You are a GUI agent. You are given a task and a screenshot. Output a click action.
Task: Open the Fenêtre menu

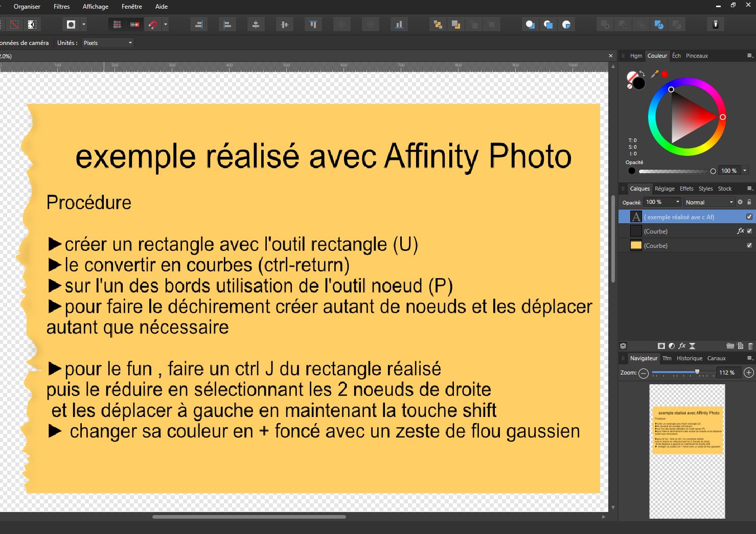pyautogui.click(x=132, y=7)
